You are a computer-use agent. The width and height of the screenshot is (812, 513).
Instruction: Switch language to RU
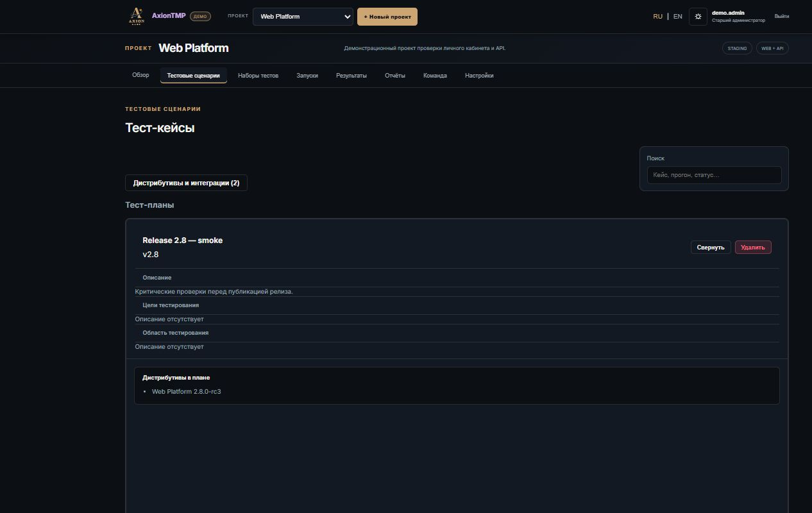pos(657,17)
